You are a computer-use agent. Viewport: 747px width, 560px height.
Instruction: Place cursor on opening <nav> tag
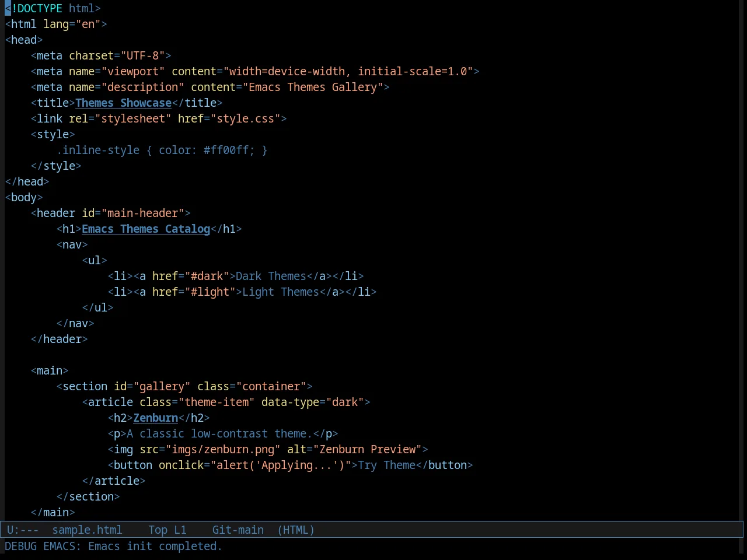(x=72, y=244)
